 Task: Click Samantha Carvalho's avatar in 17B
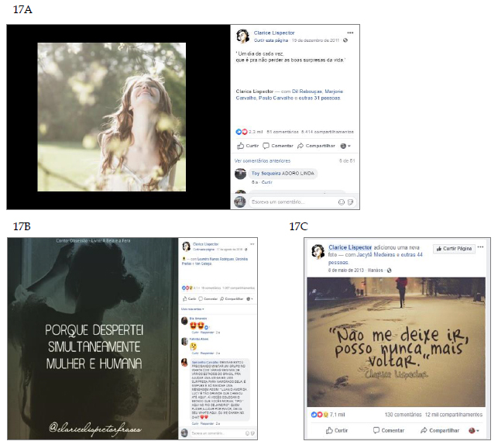[x=184, y=363]
